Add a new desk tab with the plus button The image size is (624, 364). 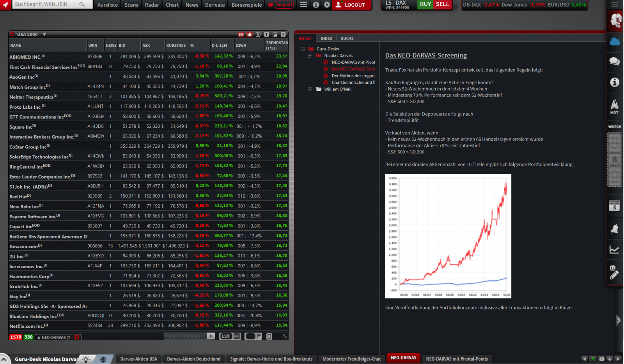(610, 359)
